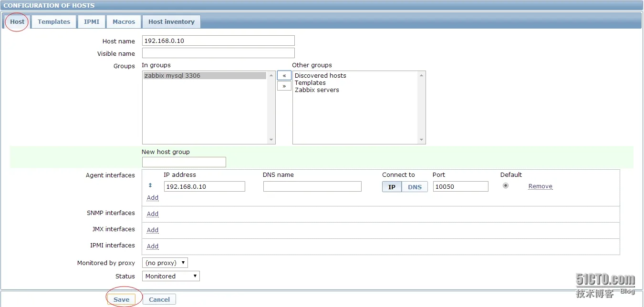Open the IPMI tab

(92, 21)
